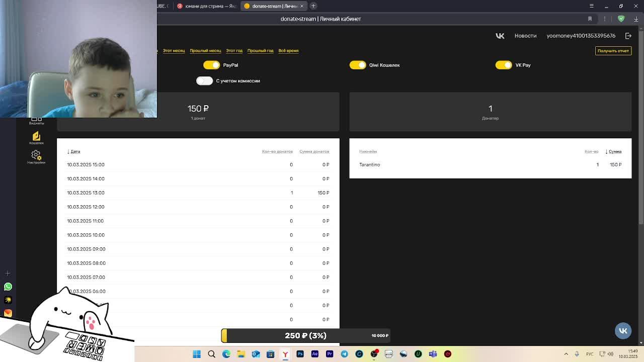This screenshot has height=362, width=644.
Task: Open the Настройки settings gear in sidebar
Action: [36, 157]
